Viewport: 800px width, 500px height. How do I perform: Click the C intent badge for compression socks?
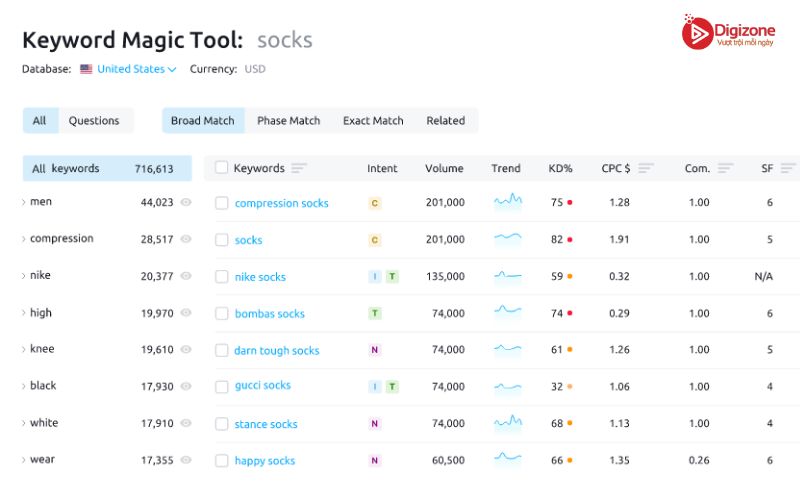point(374,203)
